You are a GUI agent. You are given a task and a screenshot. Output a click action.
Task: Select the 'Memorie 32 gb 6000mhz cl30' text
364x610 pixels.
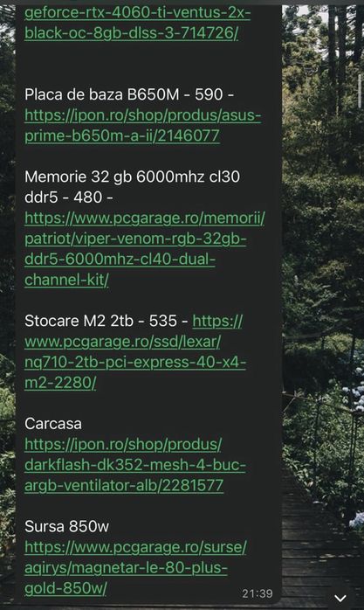click(x=132, y=177)
